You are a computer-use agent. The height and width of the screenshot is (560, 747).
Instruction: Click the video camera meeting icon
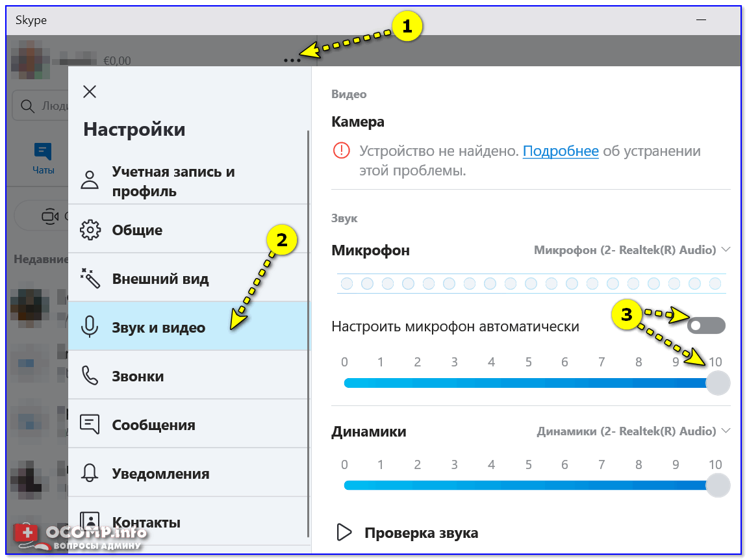(x=49, y=216)
